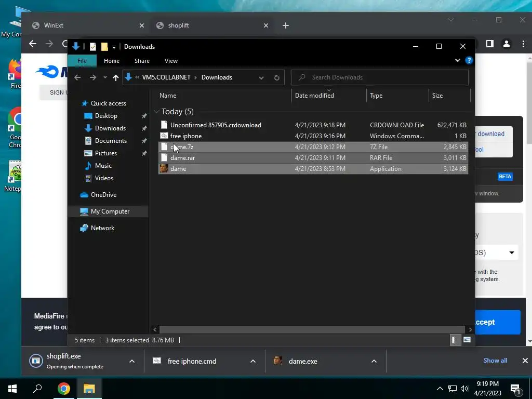Screen dimensions: 532x399
Task: Open Chrome three-dot menu
Action: [x=523, y=44]
